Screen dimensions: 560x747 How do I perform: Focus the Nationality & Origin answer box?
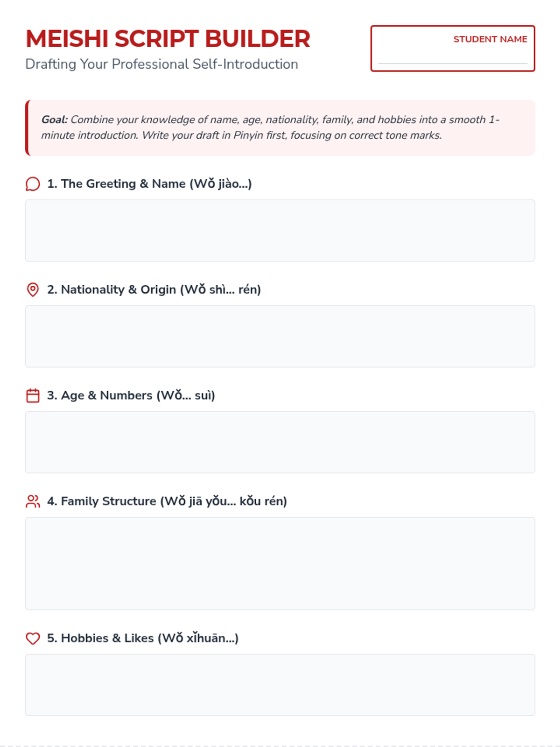(x=280, y=336)
